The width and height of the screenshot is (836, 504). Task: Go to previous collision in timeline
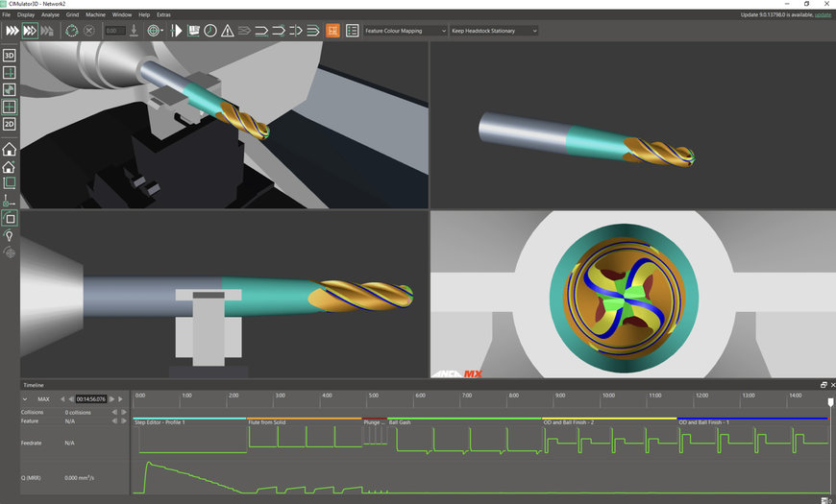[x=114, y=413]
